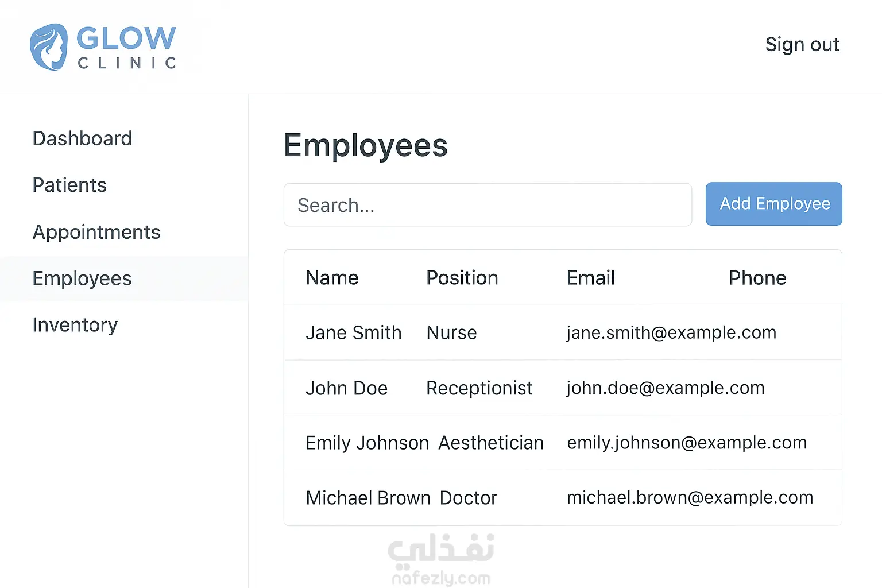The image size is (882, 588).
Task: Open the Inventory section
Action: 75,325
